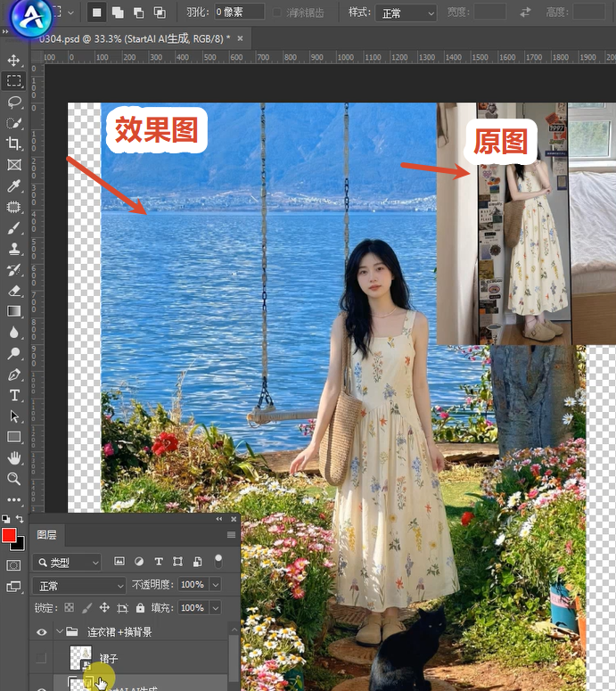Image resolution: width=616 pixels, height=691 pixels.
Task: Choose Add to Selection mode
Action: click(118, 12)
